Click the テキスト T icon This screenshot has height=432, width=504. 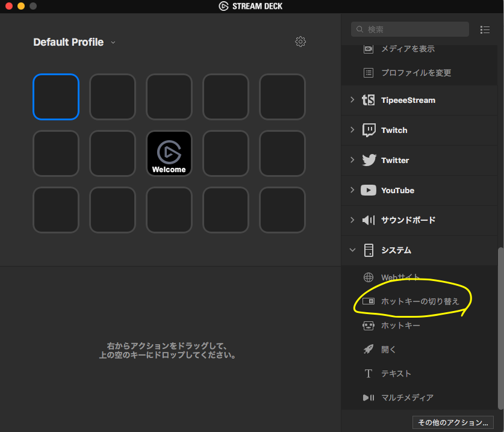[x=369, y=374]
